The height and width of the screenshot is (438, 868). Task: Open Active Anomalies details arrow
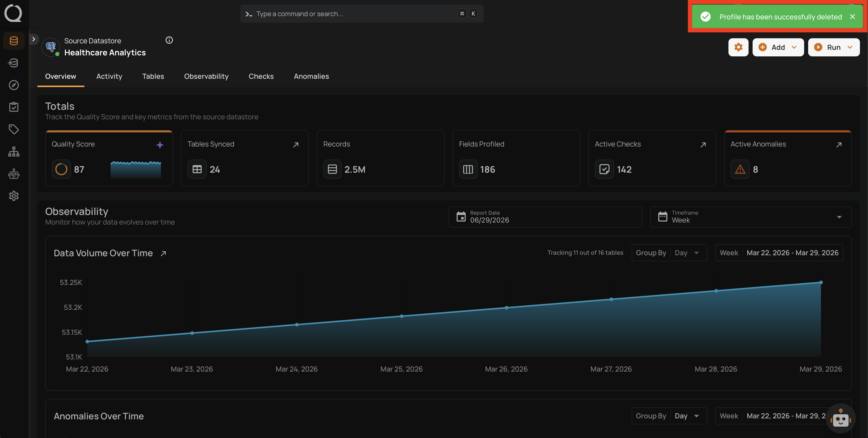pos(839,145)
